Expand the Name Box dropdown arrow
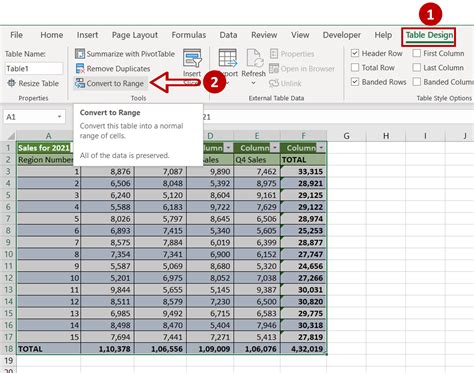Image resolution: width=474 pixels, height=373 pixels. click(x=59, y=117)
